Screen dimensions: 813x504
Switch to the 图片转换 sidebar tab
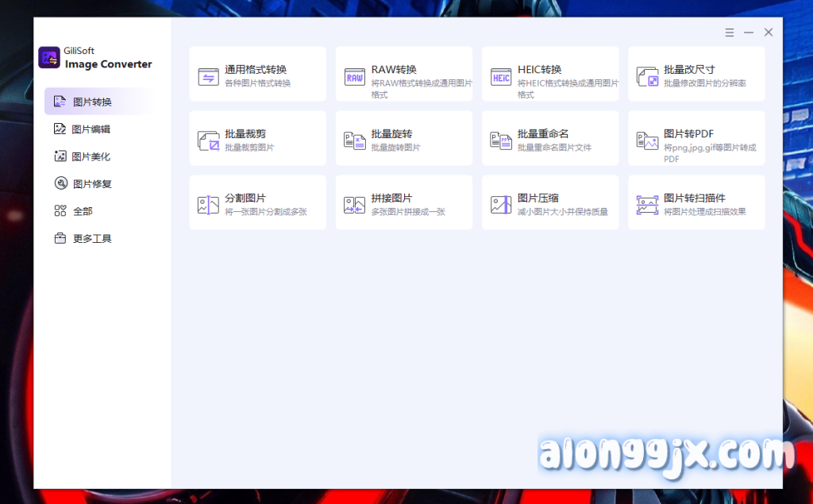[x=92, y=102]
